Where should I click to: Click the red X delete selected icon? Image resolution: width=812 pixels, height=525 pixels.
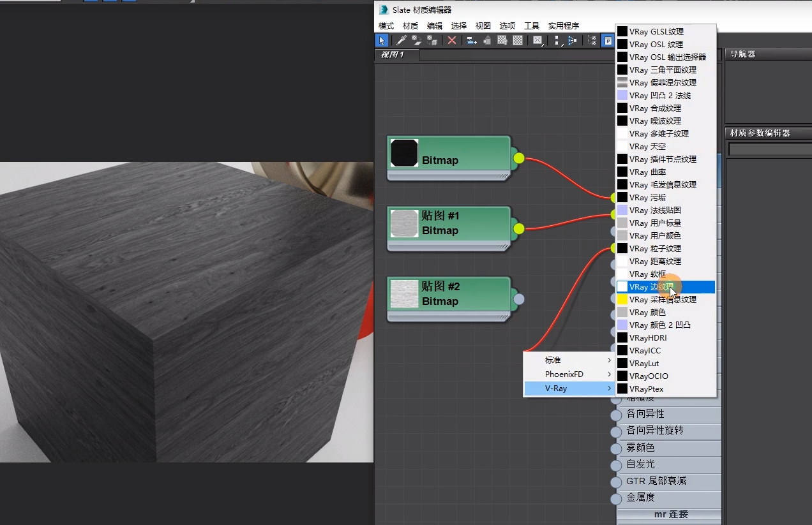[x=452, y=40]
